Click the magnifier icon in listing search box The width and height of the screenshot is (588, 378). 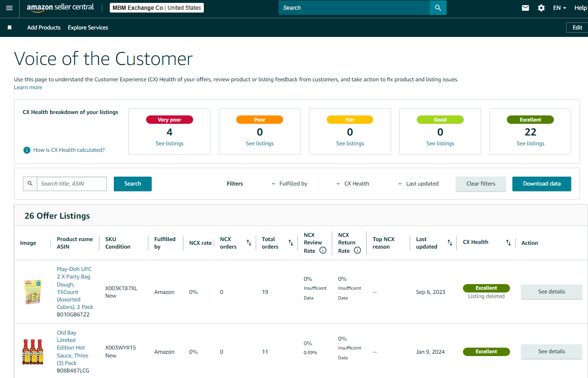30,184
